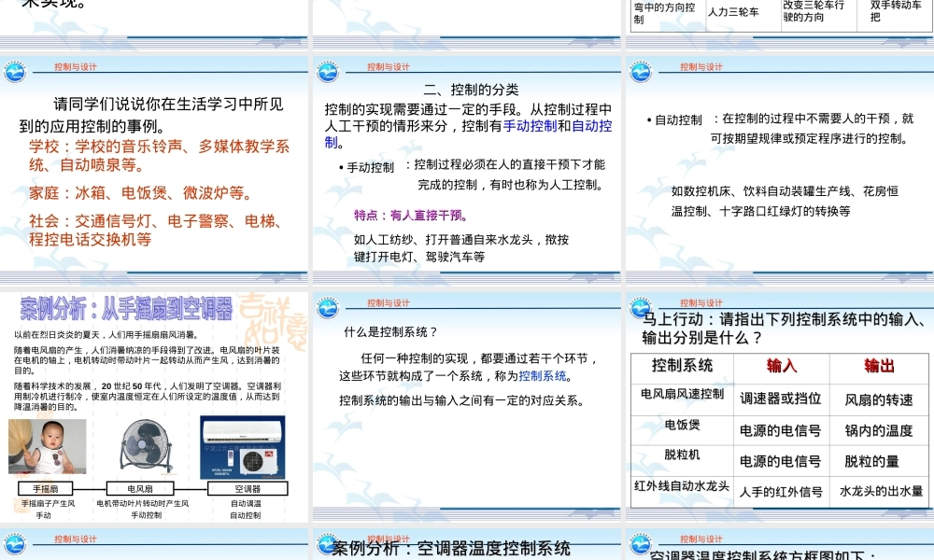The height and width of the screenshot is (560, 934).
Task: Click the 如数控机床 example paragraph
Action: [x=785, y=202]
